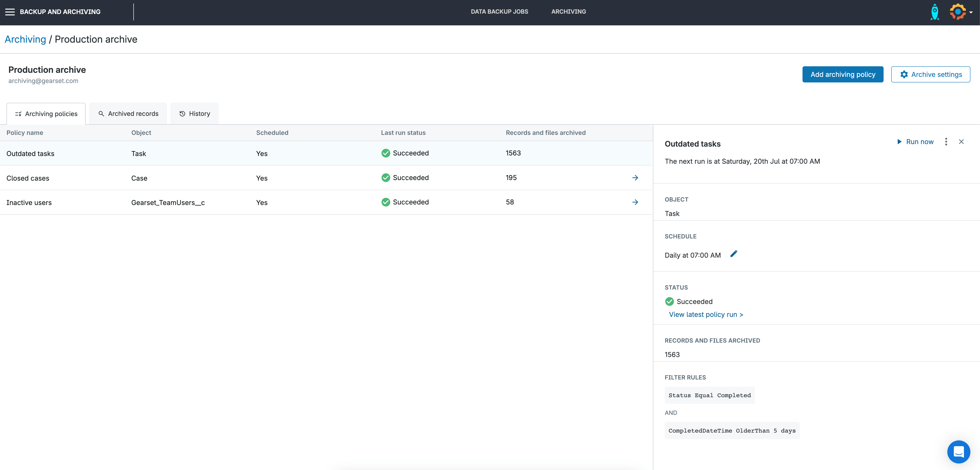
Task: Go to Archiving breadcrumb link
Action: click(x=25, y=39)
